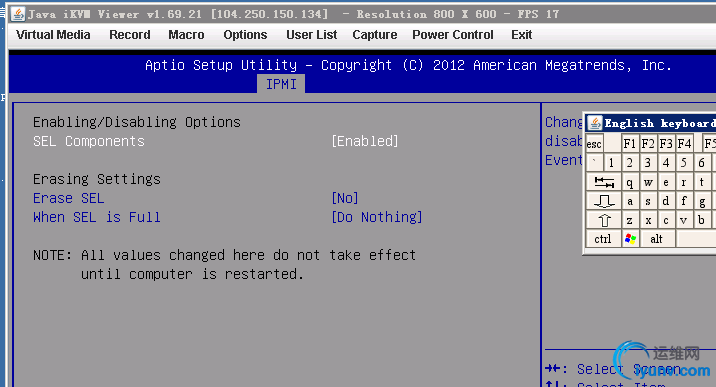Viewport: 716px width, 387px height.
Task: Click the Java icon in English keyboard title
Action: 595,123
